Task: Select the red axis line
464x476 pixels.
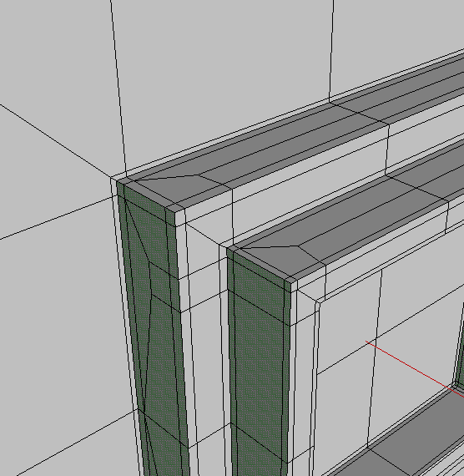Action: click(415, 368)
